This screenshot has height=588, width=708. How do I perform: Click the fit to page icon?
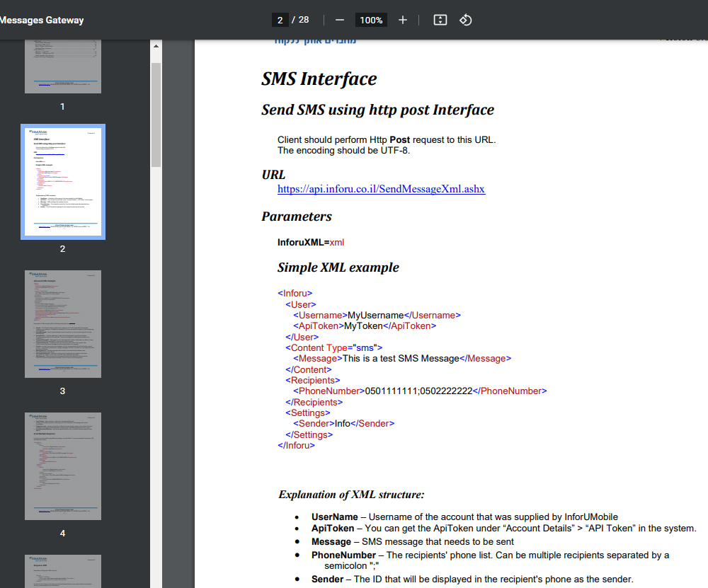click(440, 20)
